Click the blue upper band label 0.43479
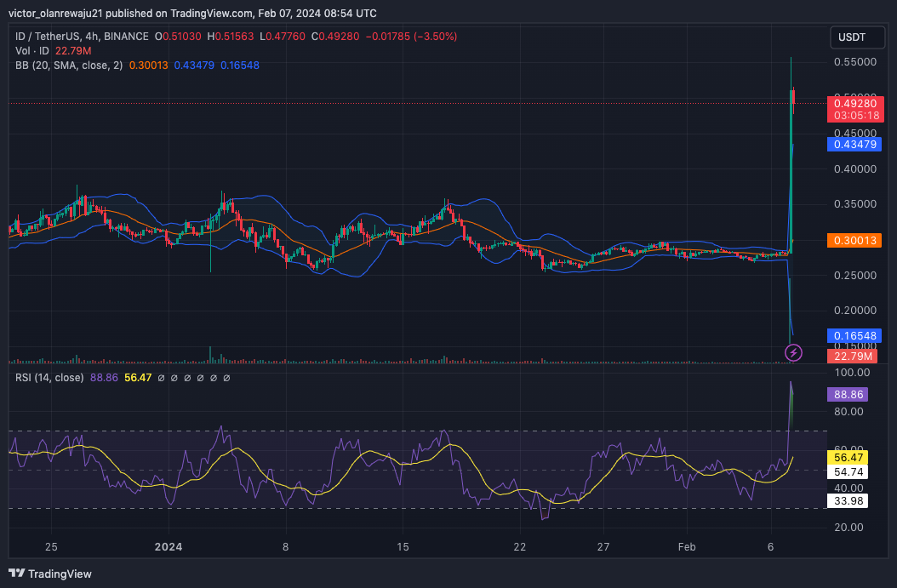 [854, 144]
